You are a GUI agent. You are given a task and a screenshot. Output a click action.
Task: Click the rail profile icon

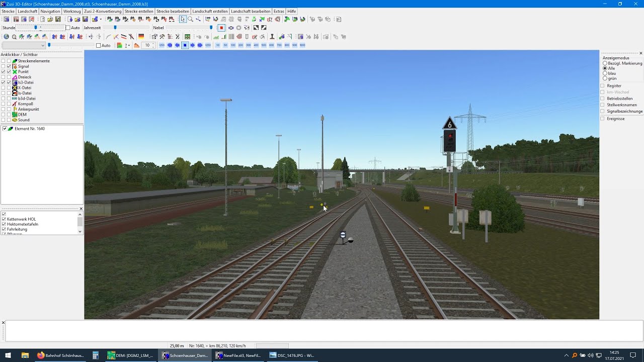point(272,37)
